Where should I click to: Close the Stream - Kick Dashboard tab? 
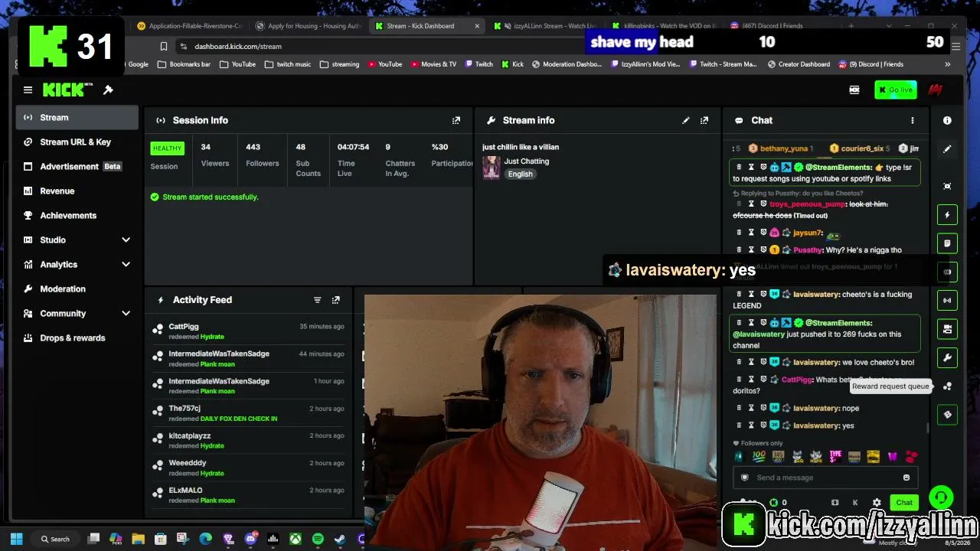[477, 26]
